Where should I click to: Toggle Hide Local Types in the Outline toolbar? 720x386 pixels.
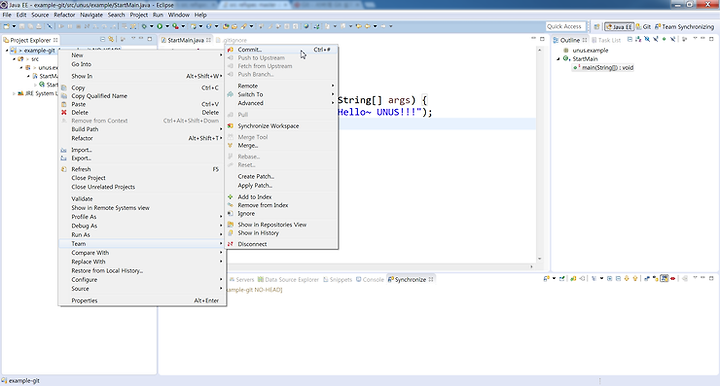point(673,39)
